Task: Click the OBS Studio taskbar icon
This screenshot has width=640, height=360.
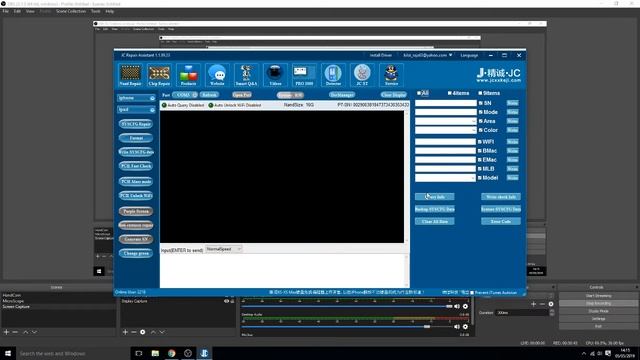Action: [188, 353]
